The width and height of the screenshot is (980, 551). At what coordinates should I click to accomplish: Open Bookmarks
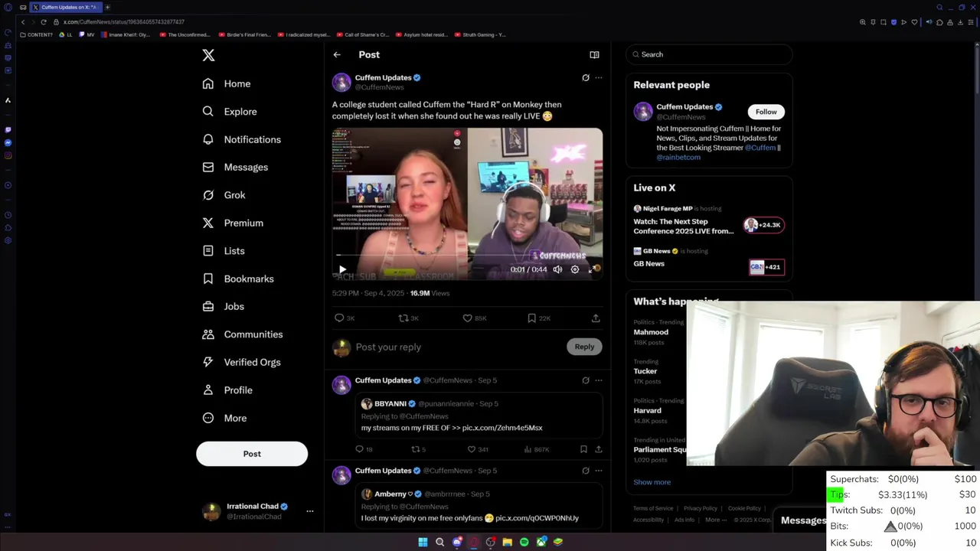(238, 279)
